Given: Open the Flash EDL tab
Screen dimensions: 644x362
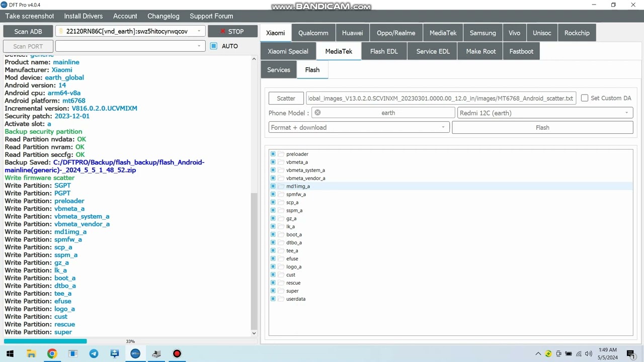Looking at the screenshot, I should [x=384, y=51].
